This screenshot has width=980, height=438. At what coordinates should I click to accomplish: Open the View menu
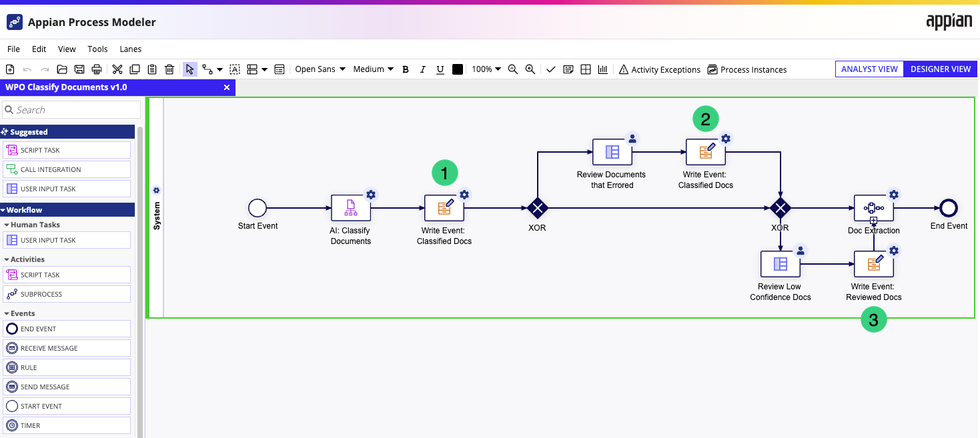pos(67,49)
